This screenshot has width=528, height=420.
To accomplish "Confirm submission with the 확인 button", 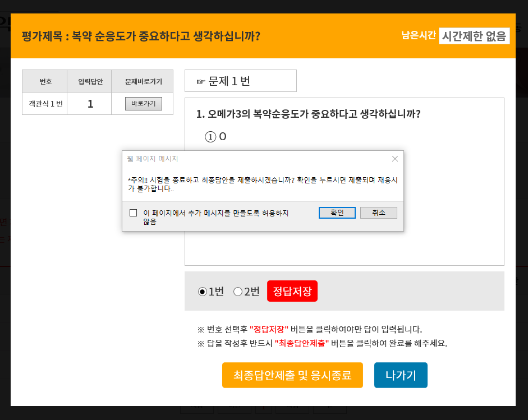I will tap(337, 213).
